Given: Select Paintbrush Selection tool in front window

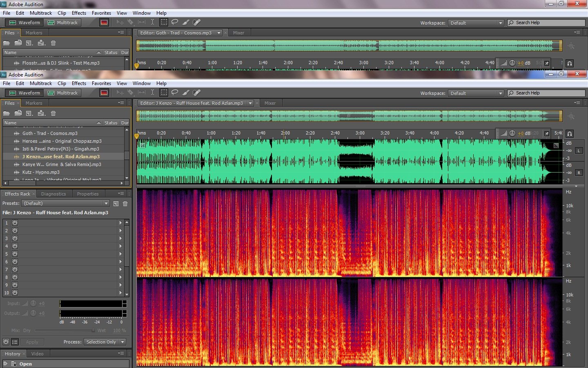Looking at the screenshot, I should click(x=186, y=93).
